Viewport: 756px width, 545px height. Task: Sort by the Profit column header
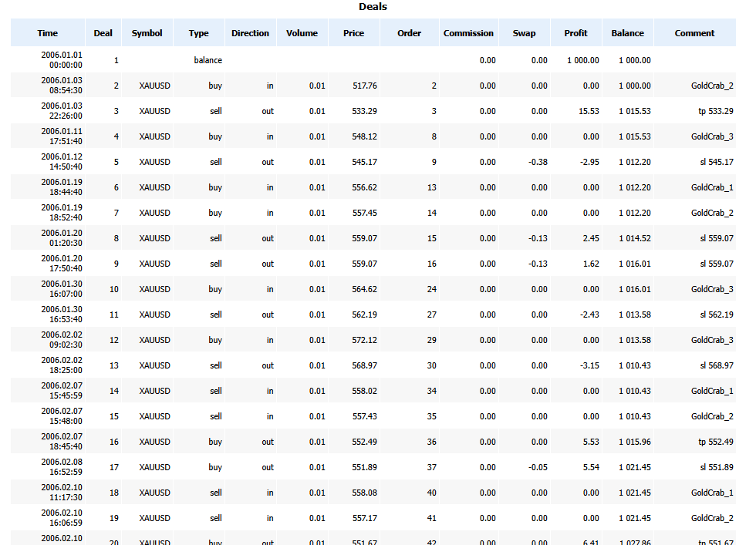(x=575, y=32)
